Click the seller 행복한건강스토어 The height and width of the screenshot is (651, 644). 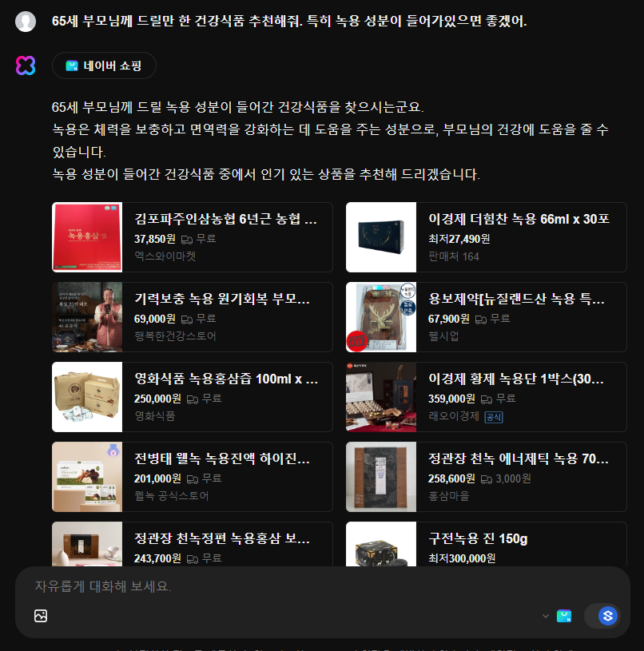click(x=175, y=335)
